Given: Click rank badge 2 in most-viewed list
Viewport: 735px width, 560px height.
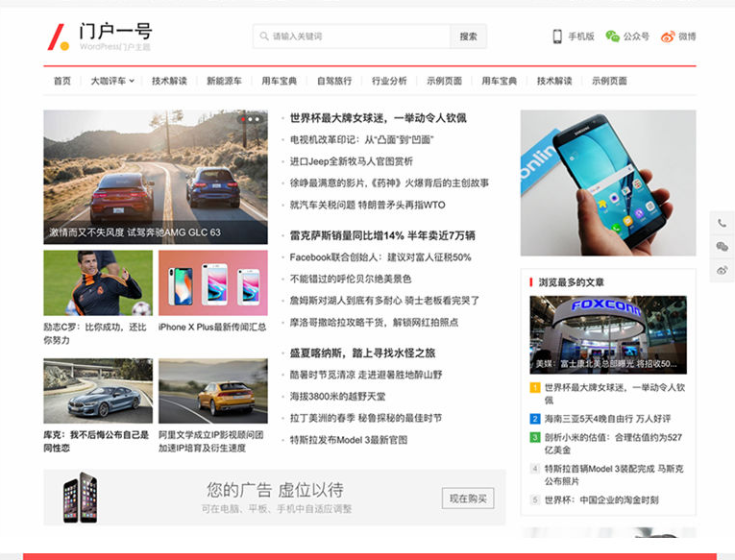Looking at the screenshot, I should 535,419.
